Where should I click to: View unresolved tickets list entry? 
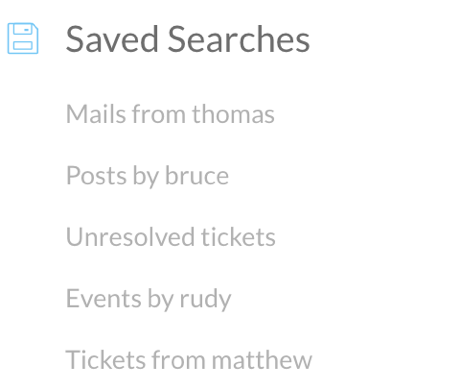[171, 237]
